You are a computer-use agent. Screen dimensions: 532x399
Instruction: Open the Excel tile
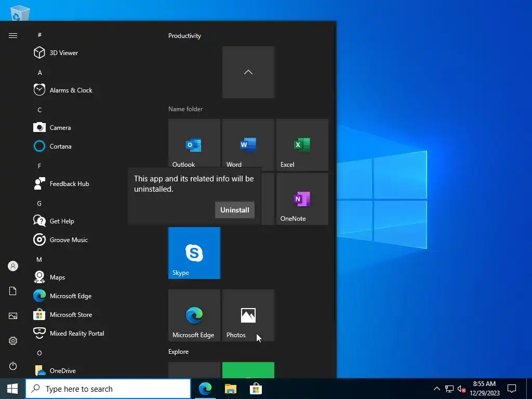pyautogui.click(x=302, y=145)
